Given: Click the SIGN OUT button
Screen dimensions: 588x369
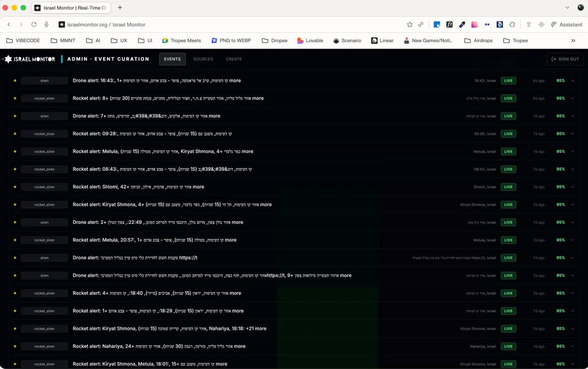Looking at the screenshot, I should pyautogui.click(x=565, y=59).
